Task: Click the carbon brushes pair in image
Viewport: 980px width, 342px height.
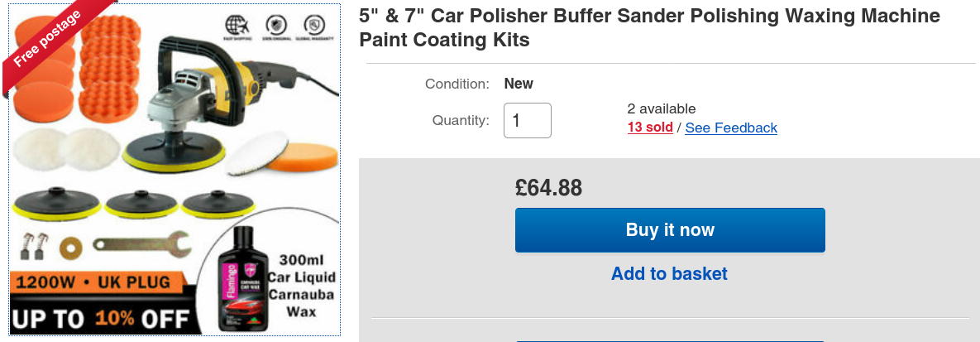Action: (31, 244)
